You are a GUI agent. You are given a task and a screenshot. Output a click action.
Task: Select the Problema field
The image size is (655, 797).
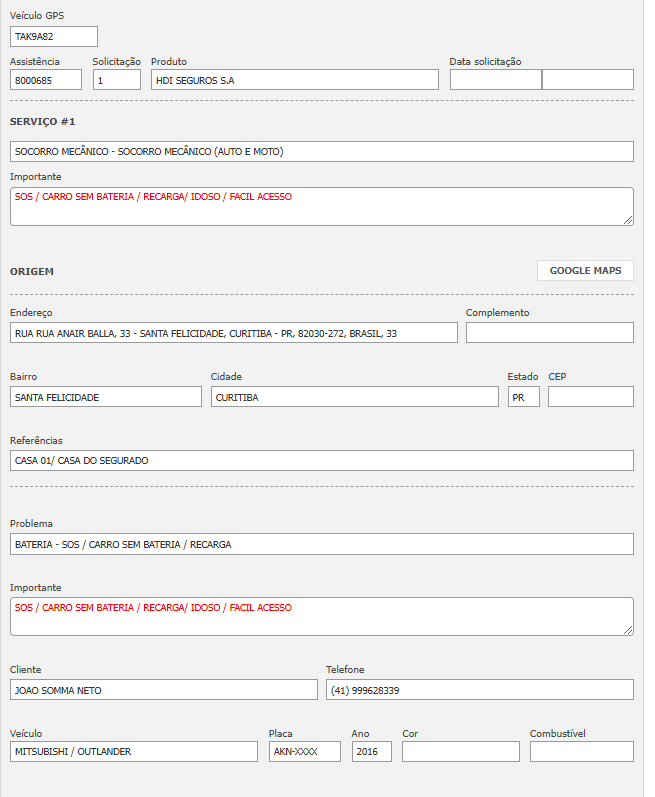coord(321,544)
